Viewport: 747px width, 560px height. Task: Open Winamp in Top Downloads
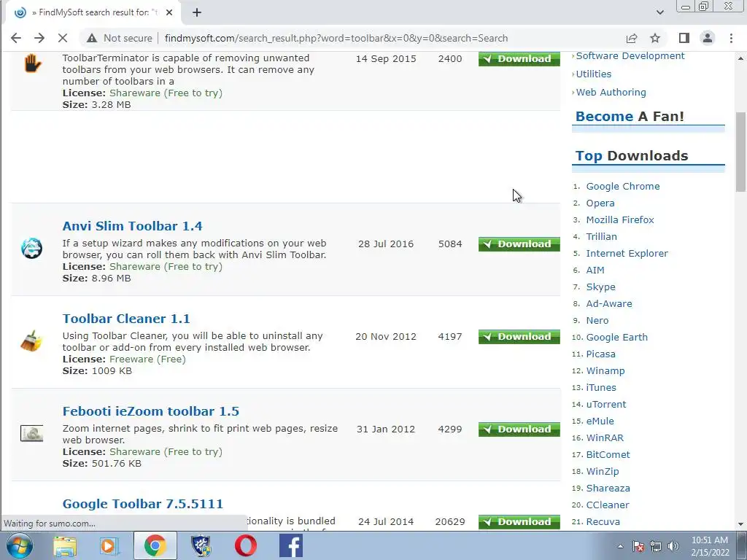pos(605,371)
